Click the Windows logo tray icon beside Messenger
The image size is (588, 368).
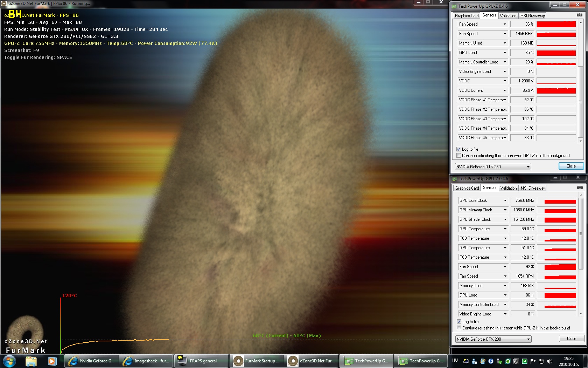click(483, 361)
